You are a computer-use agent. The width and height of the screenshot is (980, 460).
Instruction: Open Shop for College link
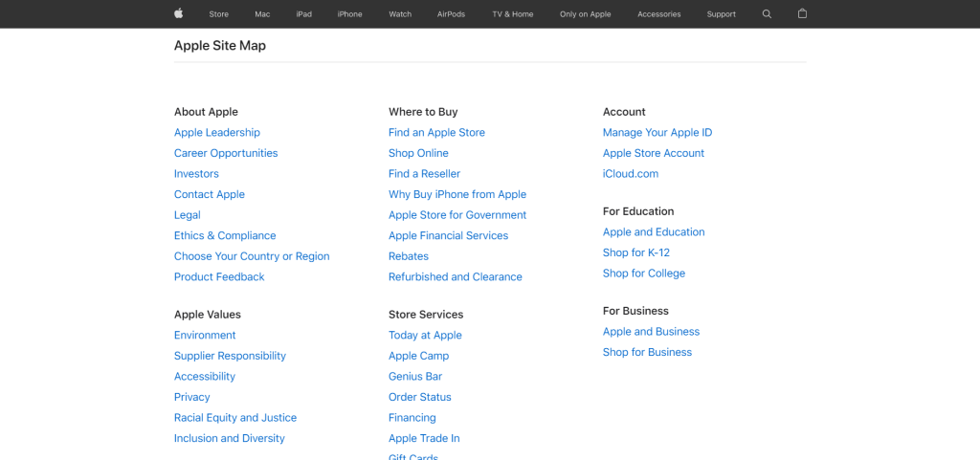[x=644, y=273]
